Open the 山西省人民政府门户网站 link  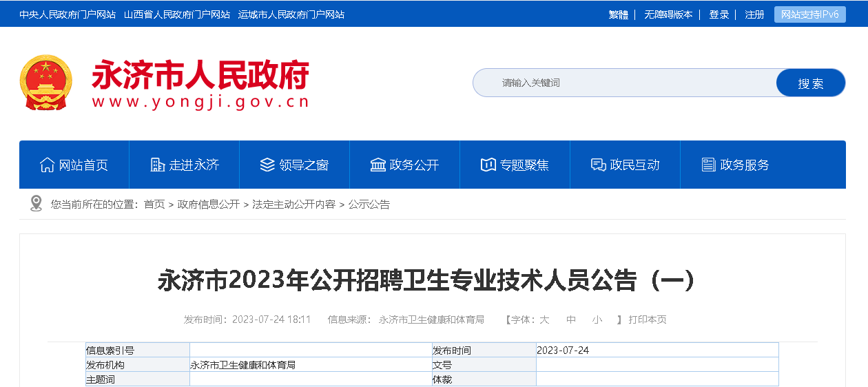point(177,14)
